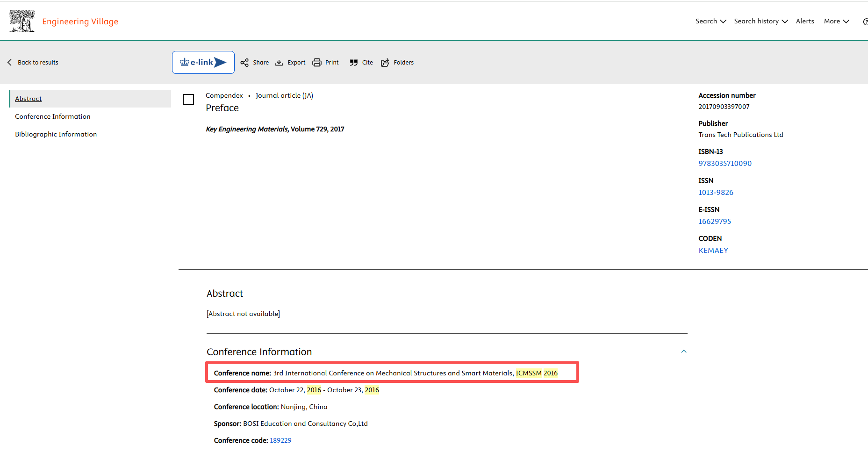Click the Engineering Village tree logo
The width and height of the screenshot is (868, 467).
tap(22, 21)
